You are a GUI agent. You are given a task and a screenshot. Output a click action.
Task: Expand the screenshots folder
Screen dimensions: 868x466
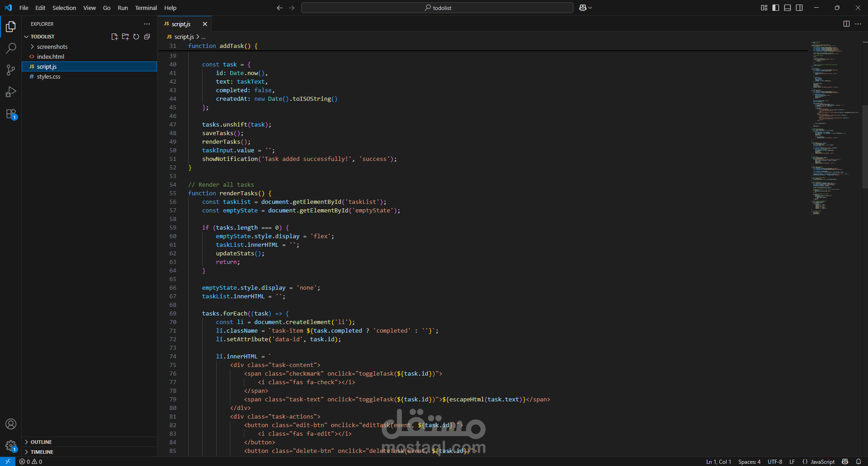point(52,47)
